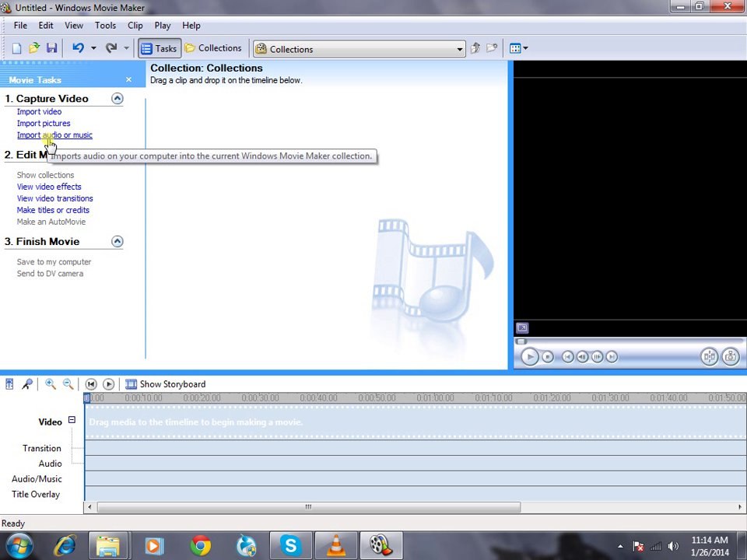Step to previous frame
This screenshot has height=560, width=747.
coord(582,357)
